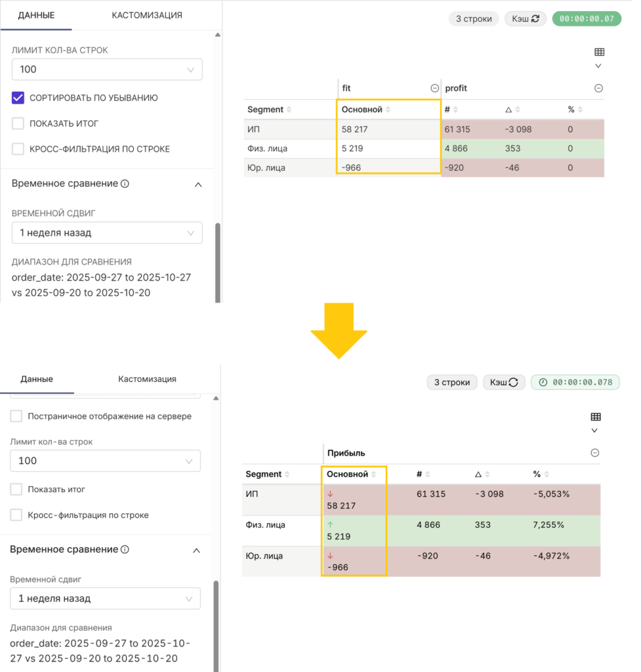Collapse the lower Временное сравнение section
This screenshot has width=641, height=672.
tap(196, 551)
